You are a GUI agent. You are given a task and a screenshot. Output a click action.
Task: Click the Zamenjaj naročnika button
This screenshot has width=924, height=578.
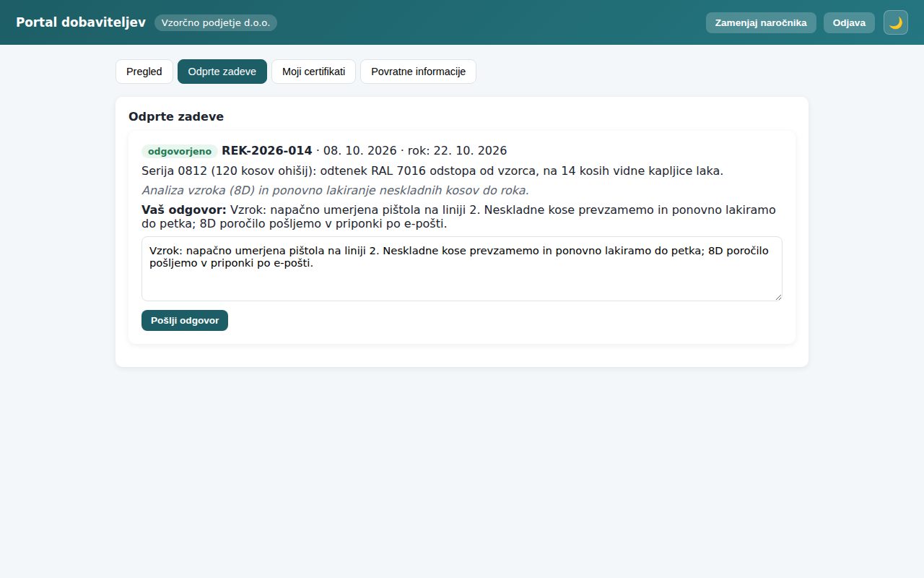(761, 22)
